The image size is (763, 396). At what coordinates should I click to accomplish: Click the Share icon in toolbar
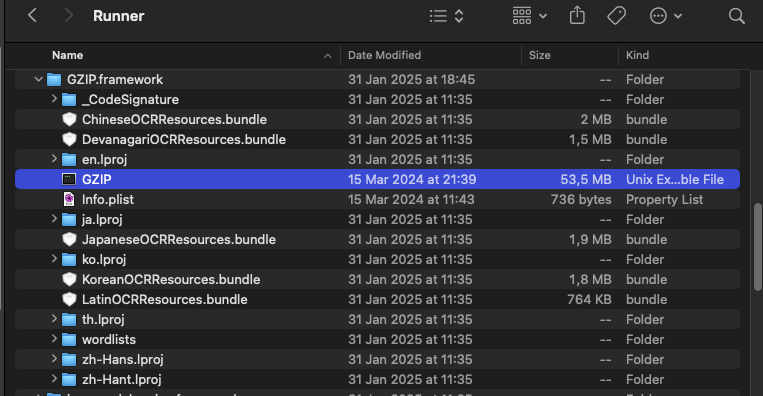577,16
